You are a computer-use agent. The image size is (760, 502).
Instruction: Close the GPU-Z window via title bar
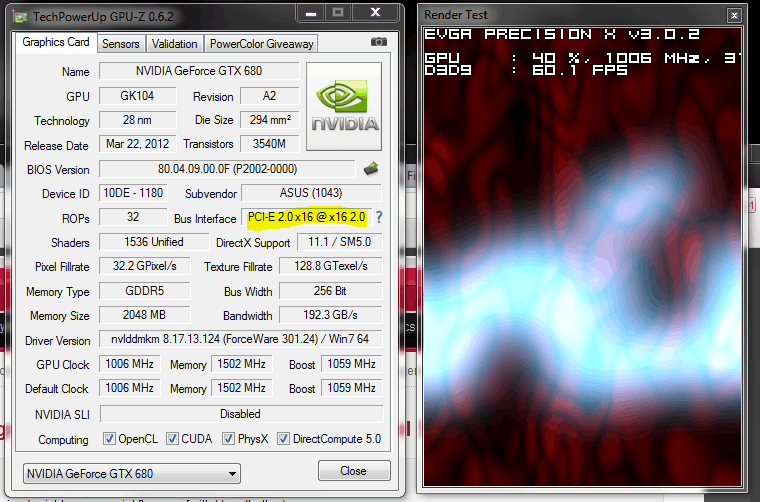pyautogui.click(x=376, y=13)
